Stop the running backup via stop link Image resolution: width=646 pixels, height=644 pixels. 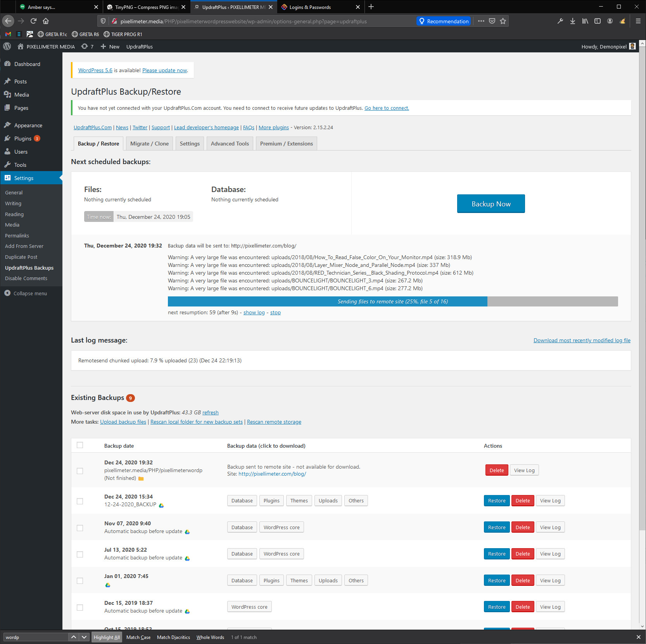275,312
